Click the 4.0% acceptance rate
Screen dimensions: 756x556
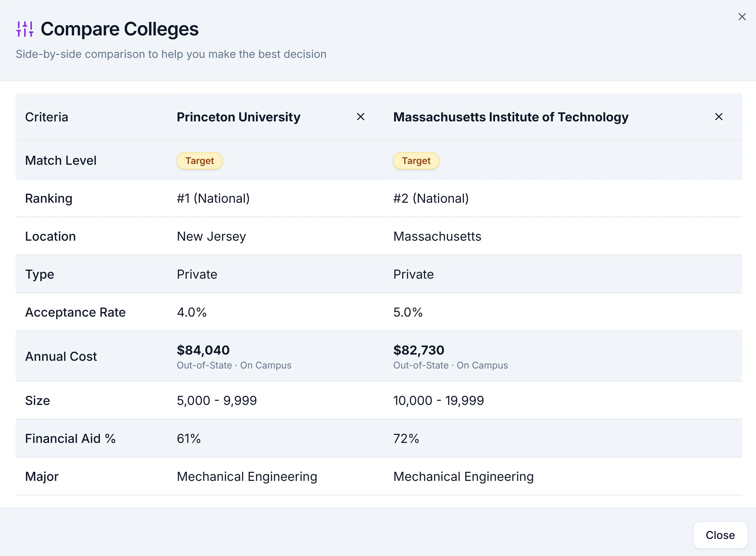coord(192,312)
